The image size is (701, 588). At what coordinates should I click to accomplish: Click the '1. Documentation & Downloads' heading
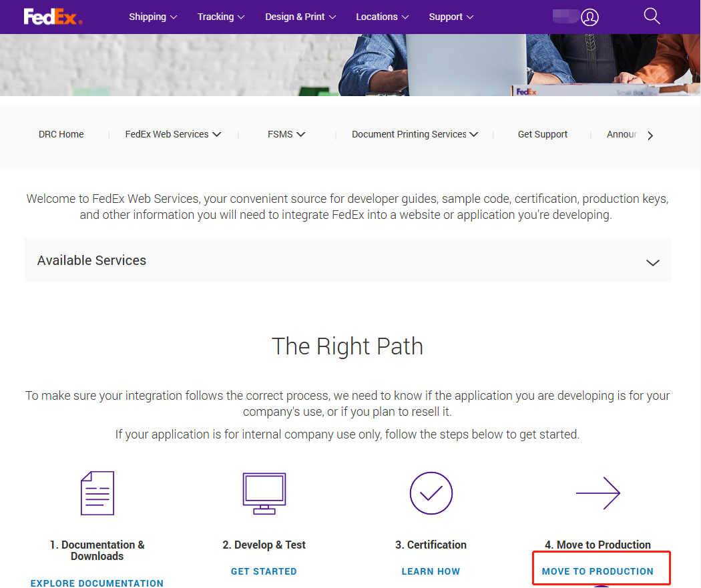pos(97,551)
